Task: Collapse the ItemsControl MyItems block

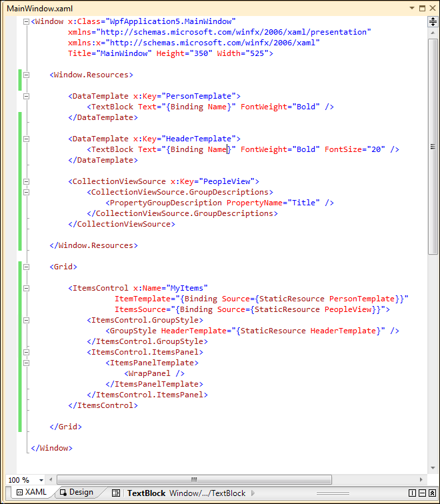Action: (27, 288)
